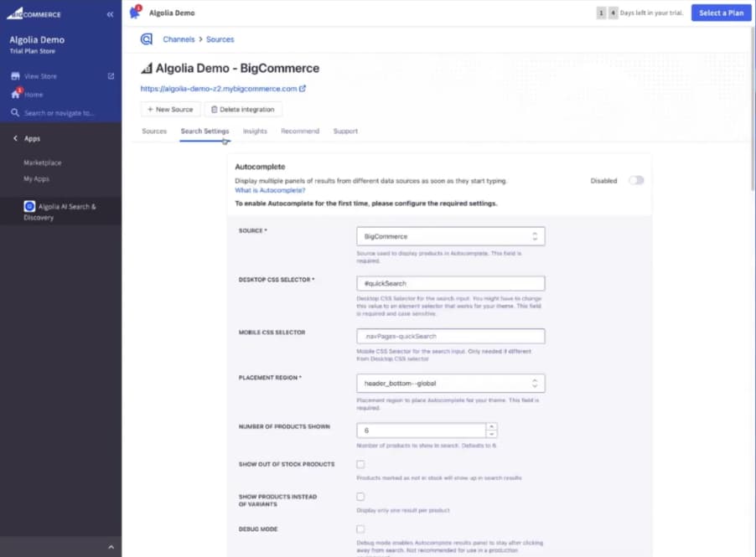The image size is (756, 557).
Task: Click the Algolia logo beside Channels breadcrumb
Action: [x=147, y=39]
